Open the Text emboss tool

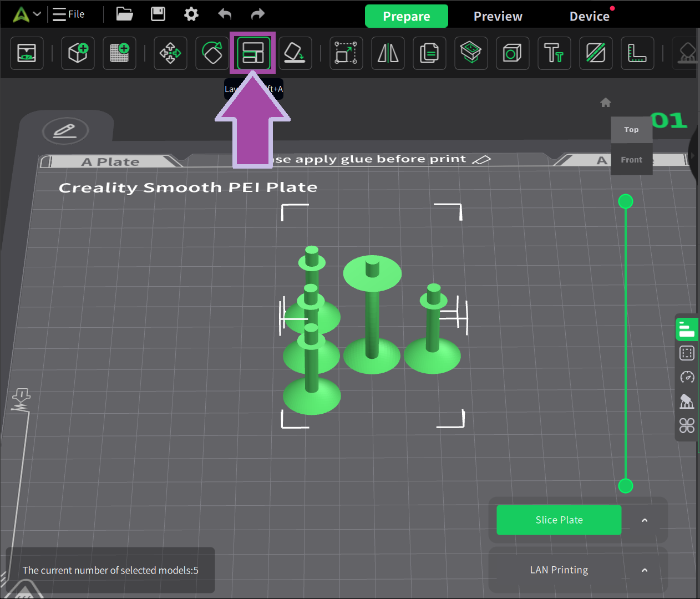coord(554,53)
